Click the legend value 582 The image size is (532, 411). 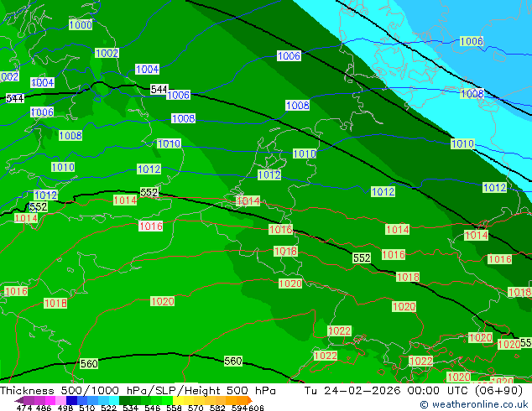(217, 408)
